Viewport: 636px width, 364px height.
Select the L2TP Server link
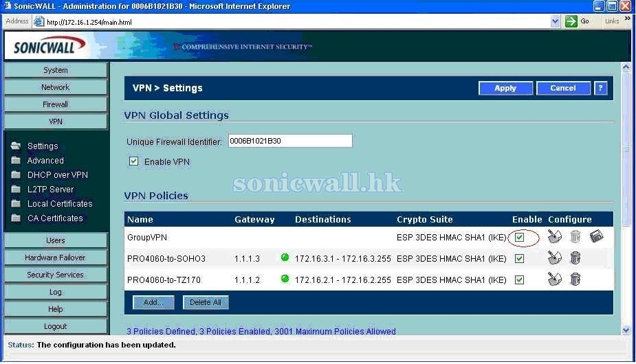(x=51, y=190)
